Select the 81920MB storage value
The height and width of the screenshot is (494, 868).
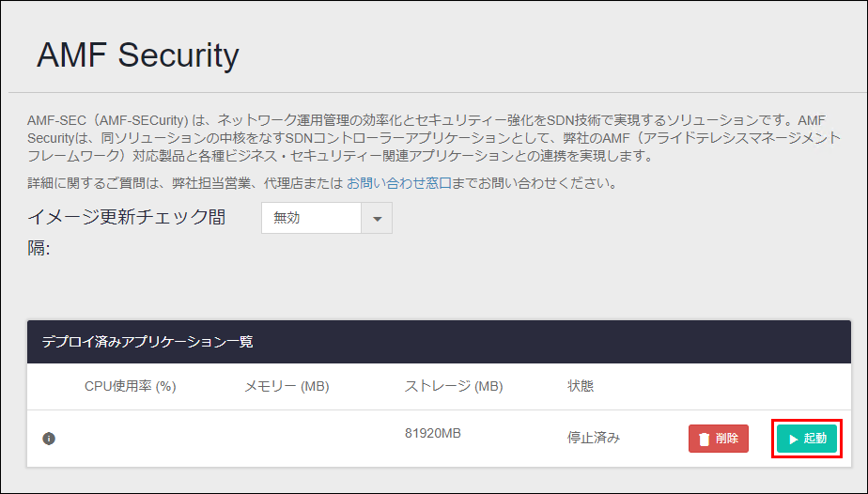pos(432,433)
